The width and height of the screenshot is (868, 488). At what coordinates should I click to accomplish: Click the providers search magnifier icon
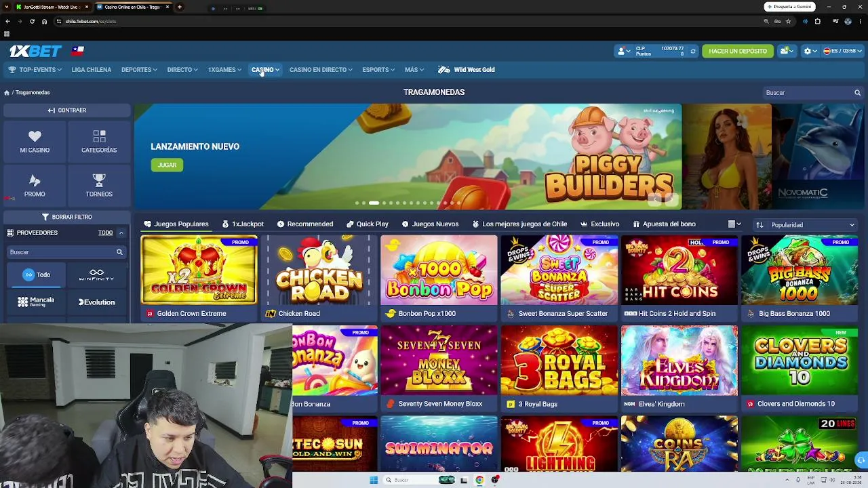(x=119, y=252)
